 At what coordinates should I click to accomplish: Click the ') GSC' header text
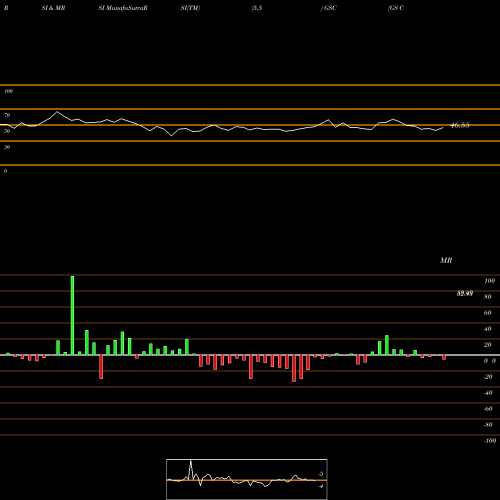pos(328,8)
